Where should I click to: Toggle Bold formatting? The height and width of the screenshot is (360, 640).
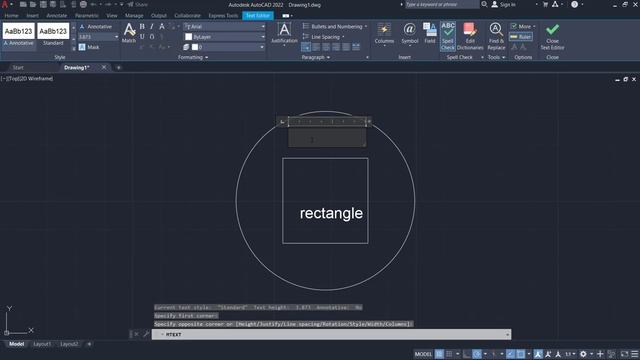pos(142,27)
